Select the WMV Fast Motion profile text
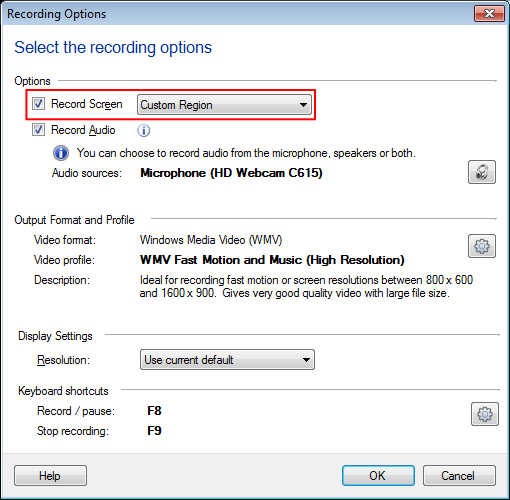Viewport: 510px width, 500px height. 272,260
